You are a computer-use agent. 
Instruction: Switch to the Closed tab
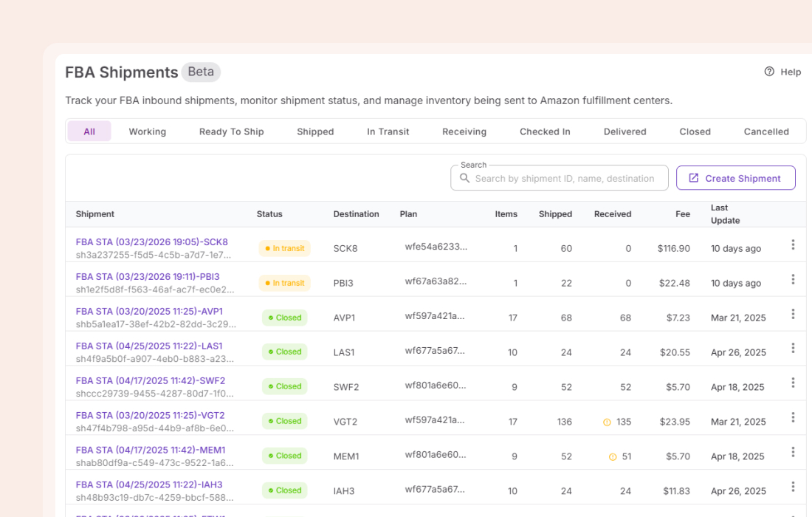694,131
